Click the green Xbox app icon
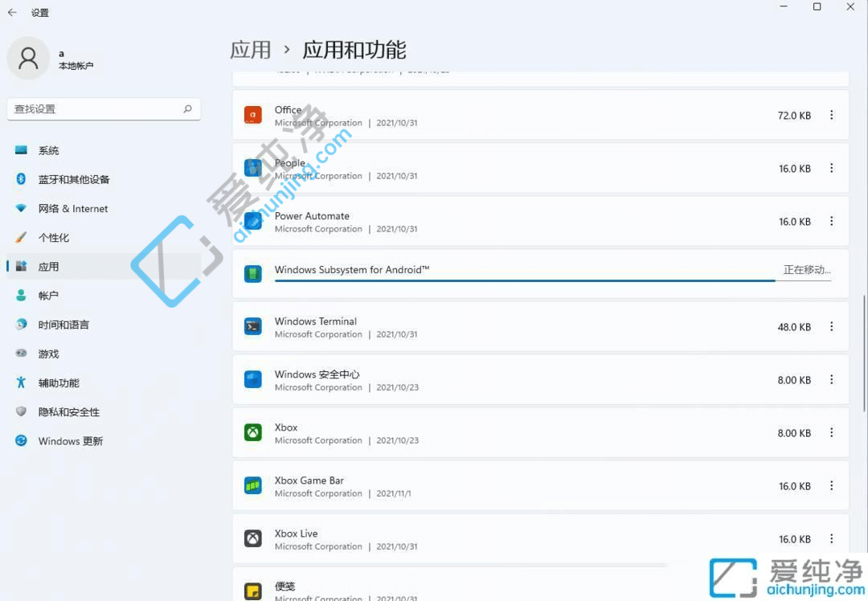 253,433
